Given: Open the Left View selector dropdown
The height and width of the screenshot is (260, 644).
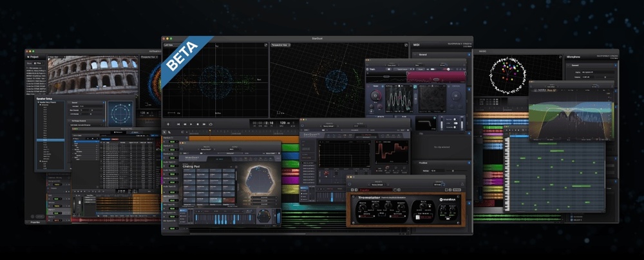Looking at the screenshot, I should [x=169, y=46].
